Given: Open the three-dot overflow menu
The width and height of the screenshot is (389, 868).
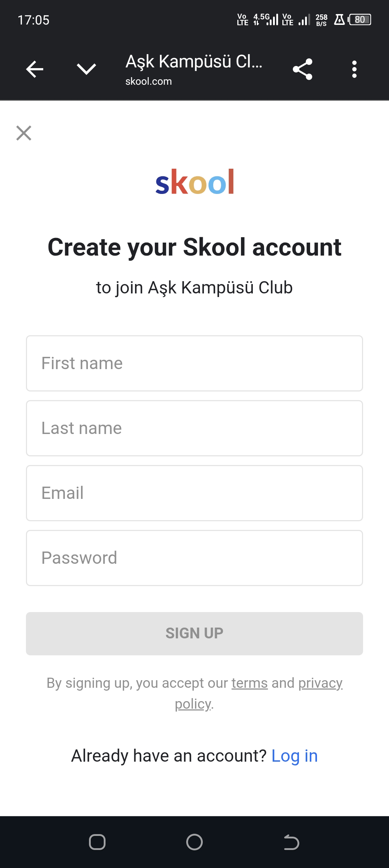Looking at the screenshot, I should [x=354, y=69].
